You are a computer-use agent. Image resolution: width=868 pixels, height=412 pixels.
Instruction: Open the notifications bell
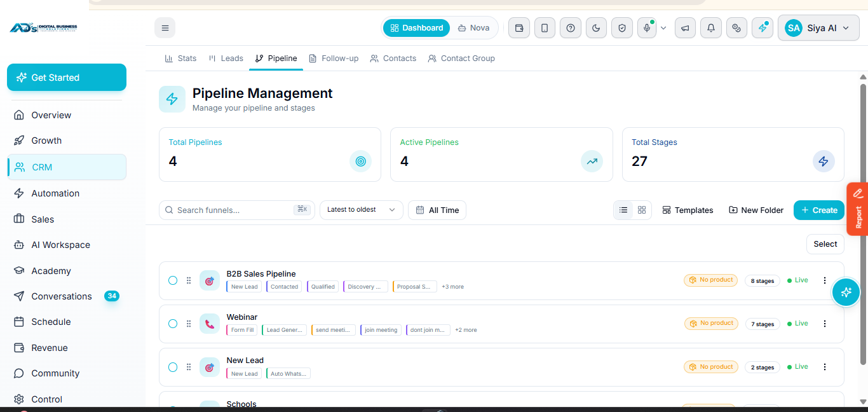(711, 28)
